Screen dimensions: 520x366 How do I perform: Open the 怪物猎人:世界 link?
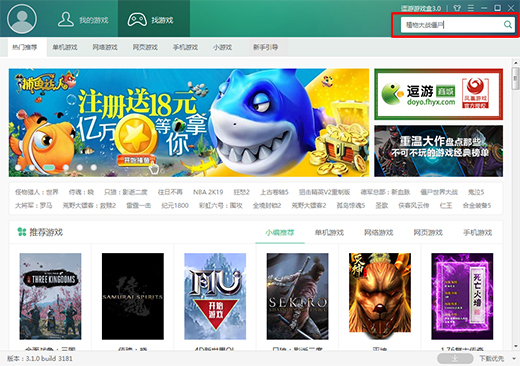pyautogui.click(x=37, y=192)
